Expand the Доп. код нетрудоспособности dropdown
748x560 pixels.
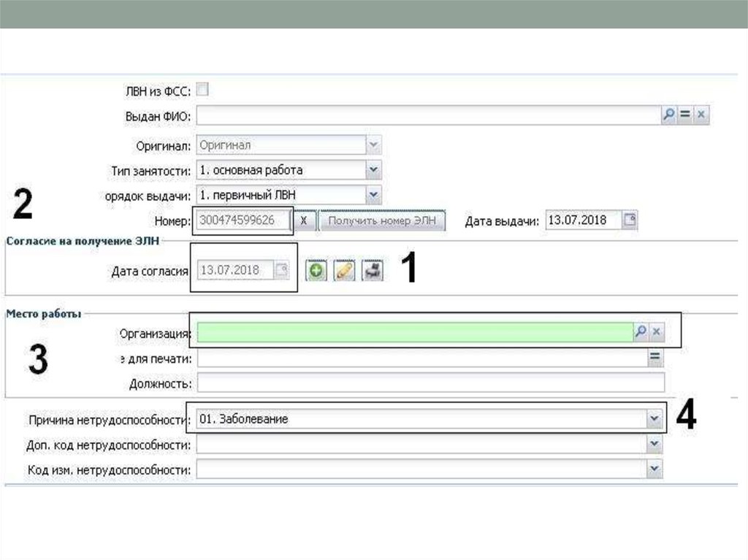tap(654, 444)
